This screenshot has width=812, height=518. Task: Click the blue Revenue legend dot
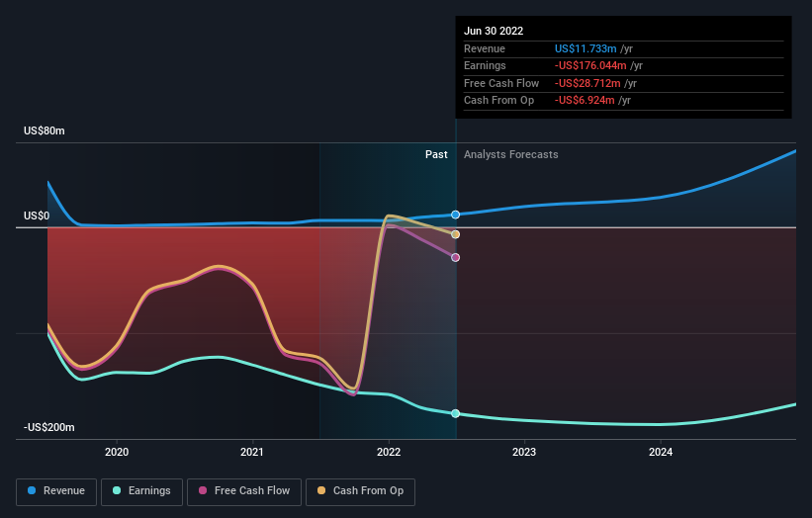click(32, 490)
